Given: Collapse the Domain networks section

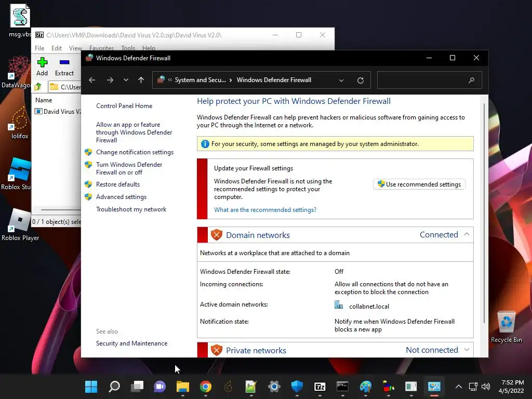Looking at the screenshot, I should (467, 234).
